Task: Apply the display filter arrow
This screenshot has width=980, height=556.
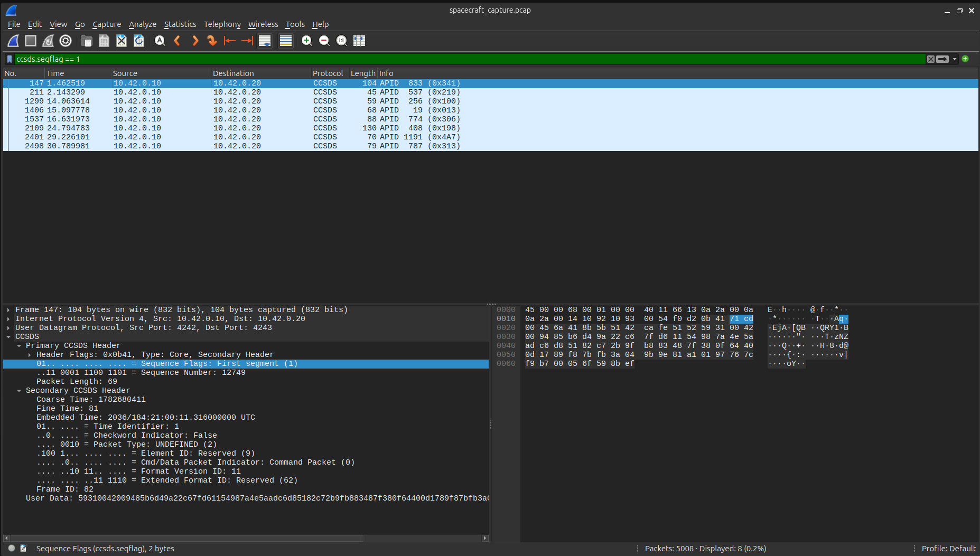Action: [942, 59]
